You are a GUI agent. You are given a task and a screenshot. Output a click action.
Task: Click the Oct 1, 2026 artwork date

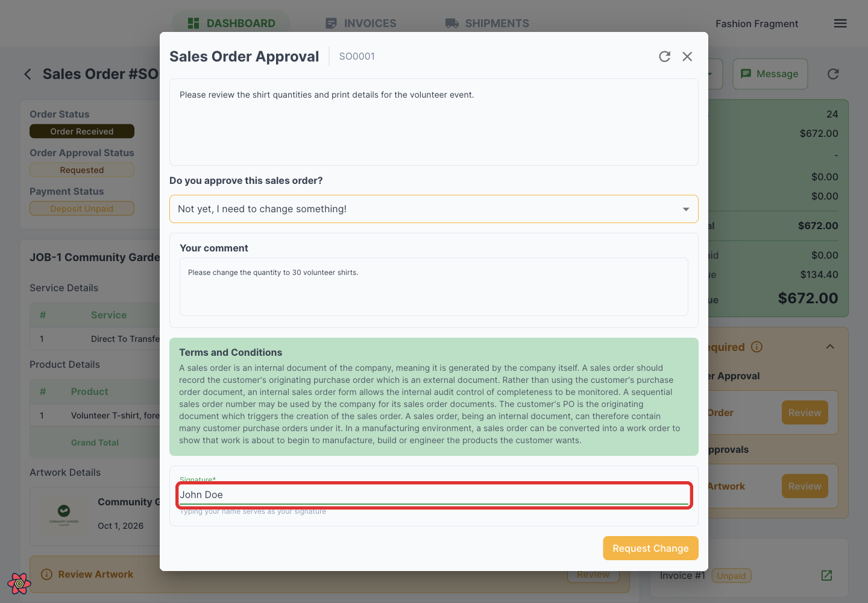click(121, 526)
